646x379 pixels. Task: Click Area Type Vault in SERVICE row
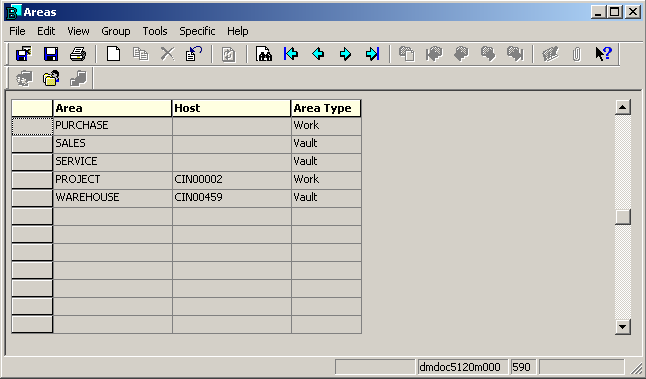pos(326,161)
